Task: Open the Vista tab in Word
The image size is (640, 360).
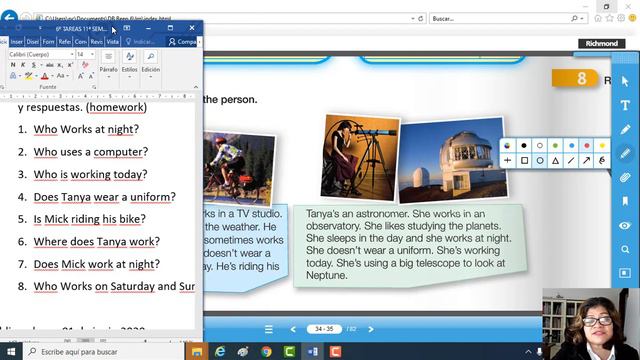Action: [112, 42]
